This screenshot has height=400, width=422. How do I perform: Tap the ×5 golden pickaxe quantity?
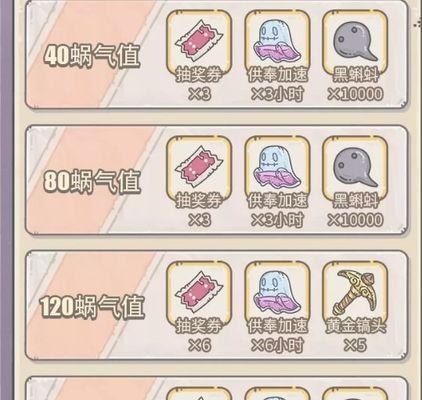[355, 345]
